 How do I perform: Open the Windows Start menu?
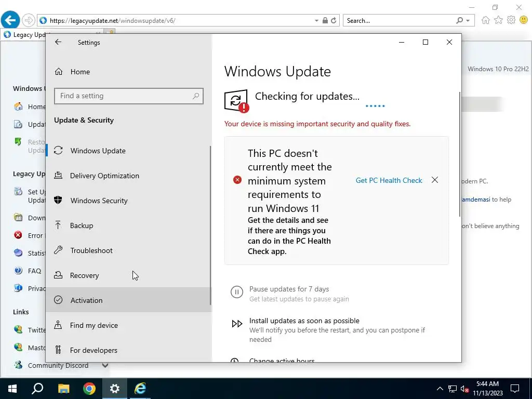tap(12, 389)
